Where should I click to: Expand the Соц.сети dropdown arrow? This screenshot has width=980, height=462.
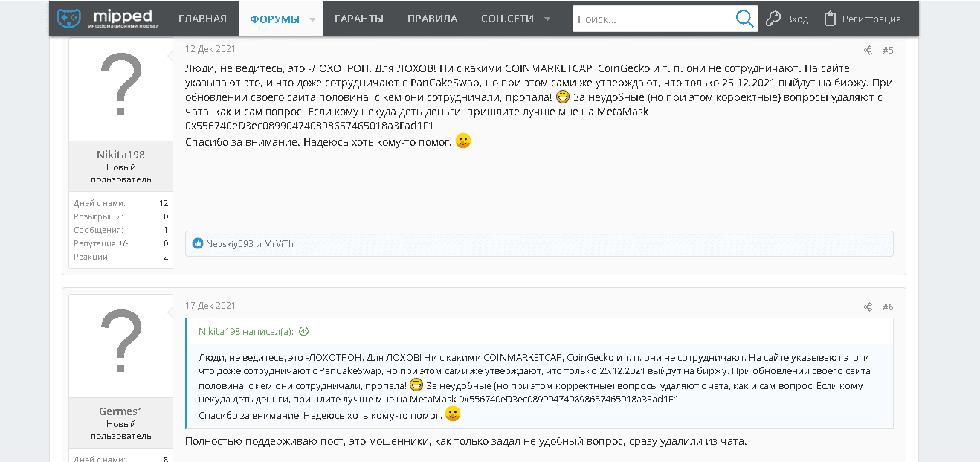[547, 19]
